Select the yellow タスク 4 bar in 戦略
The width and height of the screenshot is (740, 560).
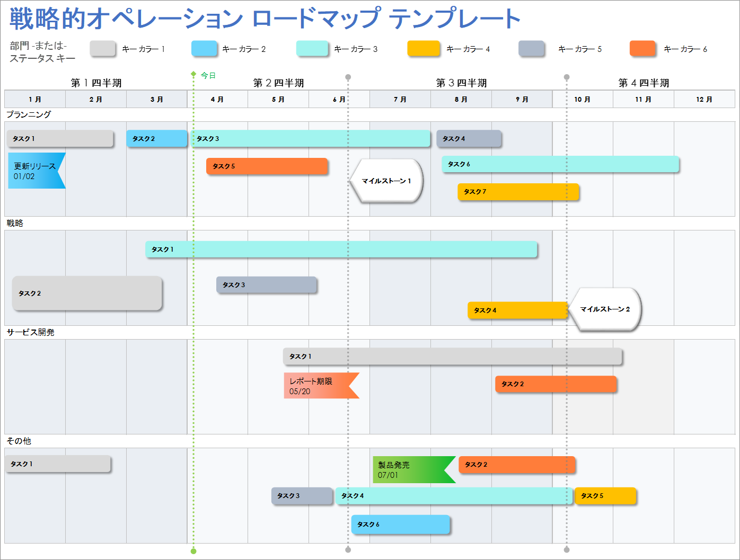click(x=517, y=310)
